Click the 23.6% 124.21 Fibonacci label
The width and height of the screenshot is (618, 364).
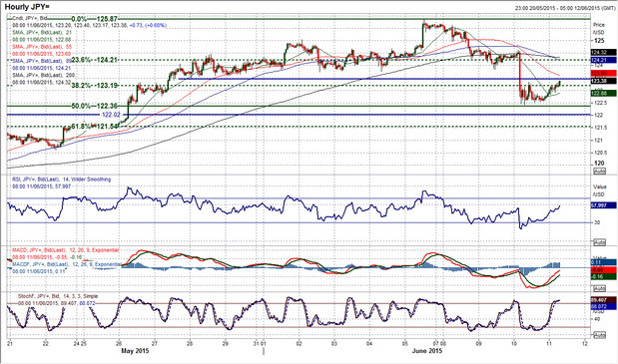(96, 60)
